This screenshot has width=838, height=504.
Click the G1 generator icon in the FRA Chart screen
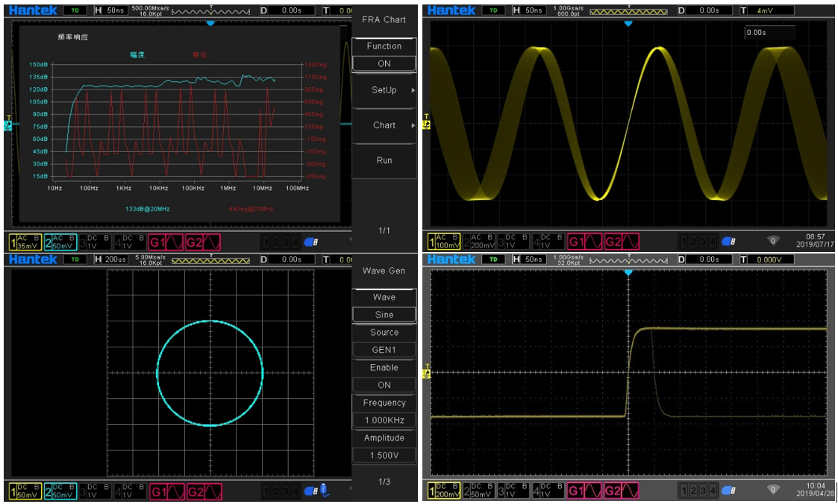pos(166,242)
